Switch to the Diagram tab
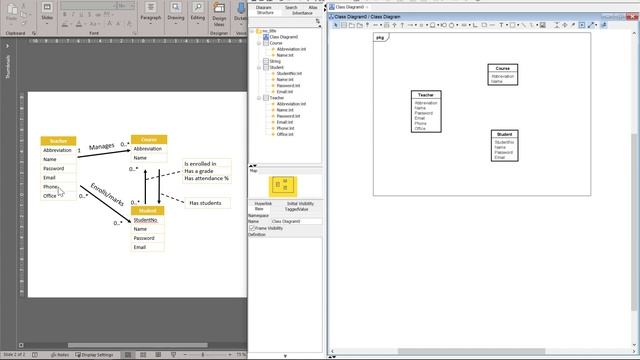The image size is (640, 360). click(263, 8)
